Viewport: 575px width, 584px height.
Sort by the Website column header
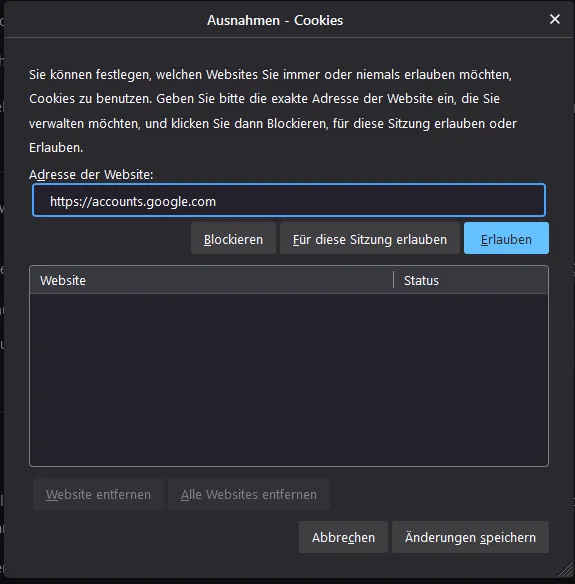(212, 280)
